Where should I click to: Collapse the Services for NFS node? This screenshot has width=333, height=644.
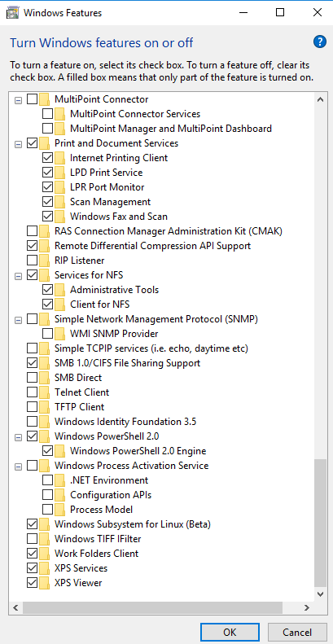(18, 275)
